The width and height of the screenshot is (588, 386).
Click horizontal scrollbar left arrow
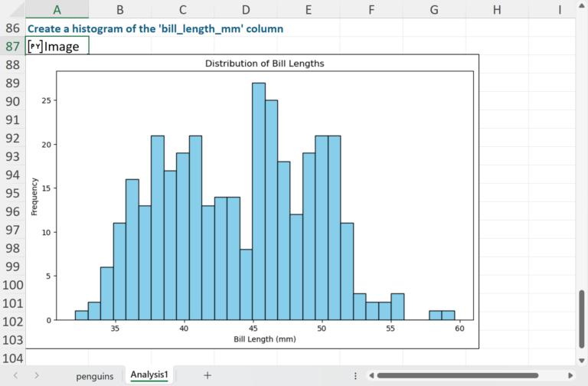[x=371, y=375]
